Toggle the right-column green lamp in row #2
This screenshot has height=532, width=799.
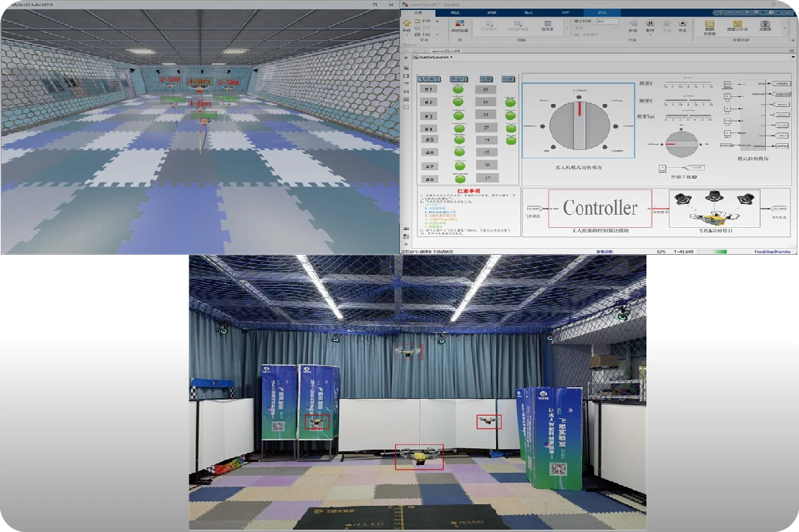click(x=509, y=102)
